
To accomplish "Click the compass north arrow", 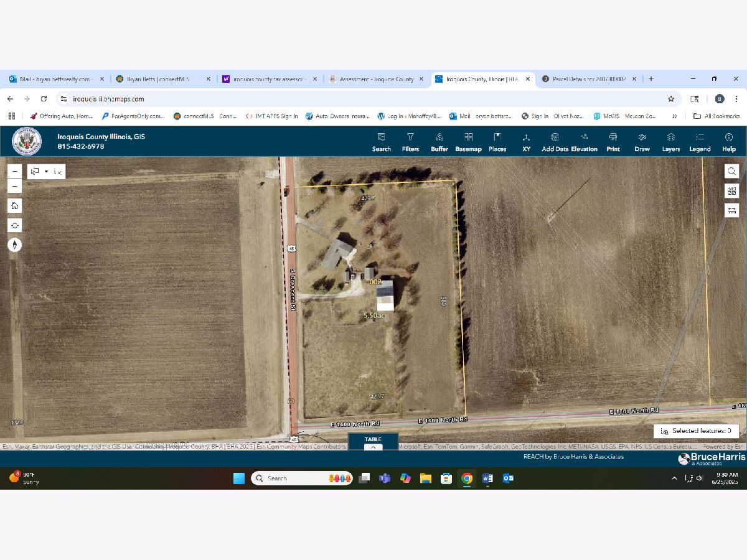I will [14, 245].
